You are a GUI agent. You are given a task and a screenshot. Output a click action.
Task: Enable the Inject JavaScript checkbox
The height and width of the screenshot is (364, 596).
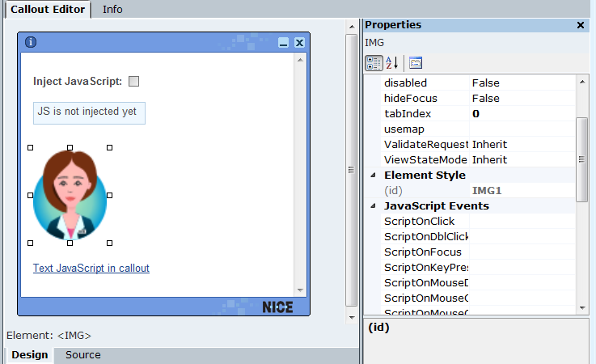(x=134, y=81)
